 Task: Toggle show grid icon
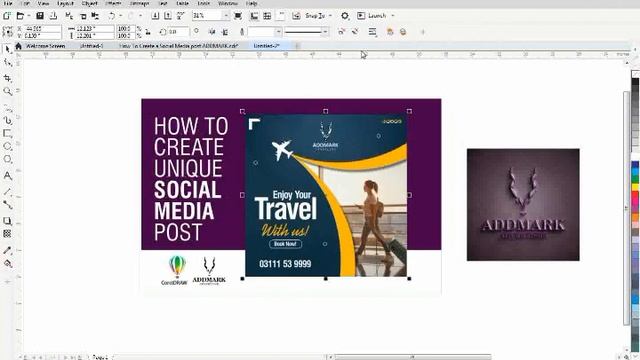[267, 16]
